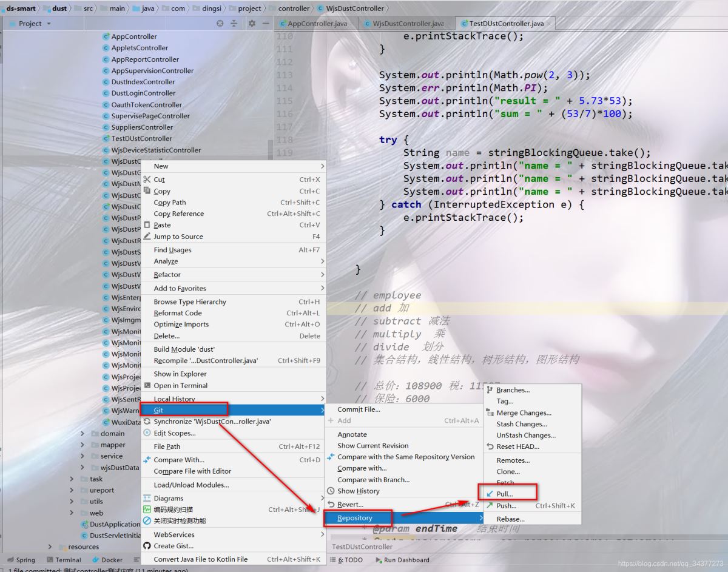Viewport: 728px width, 572px height.
Task: Select Pull... from the Repository submenu
Action: coord(504,494)
